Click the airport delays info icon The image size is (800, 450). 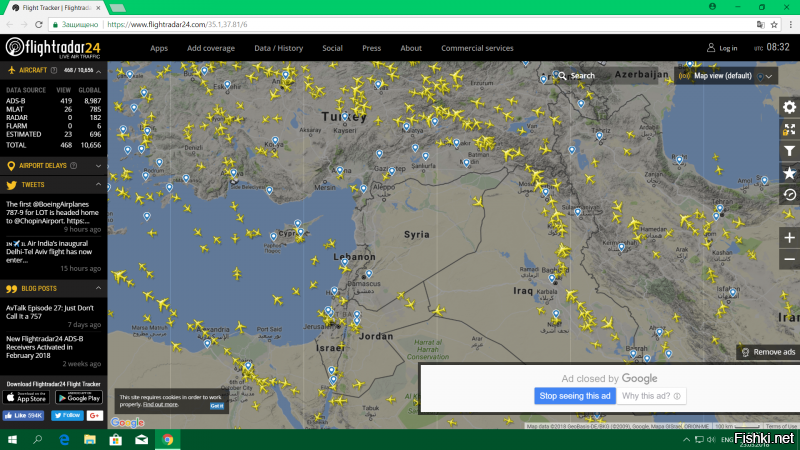click(73, 166)
